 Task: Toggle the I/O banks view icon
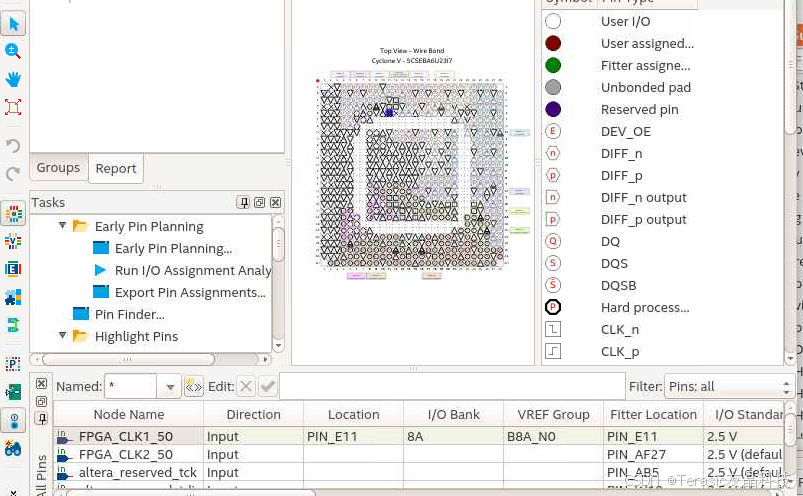coord(13,213)
